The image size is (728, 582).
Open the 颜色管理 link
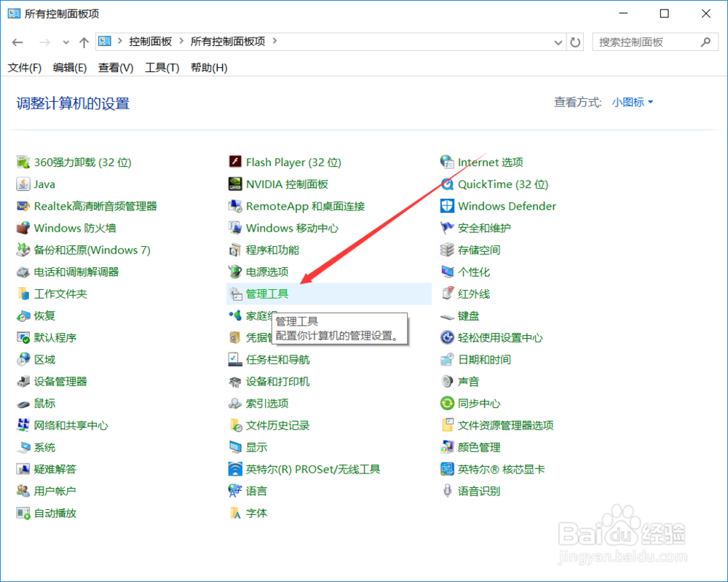[x=479, y=447]
